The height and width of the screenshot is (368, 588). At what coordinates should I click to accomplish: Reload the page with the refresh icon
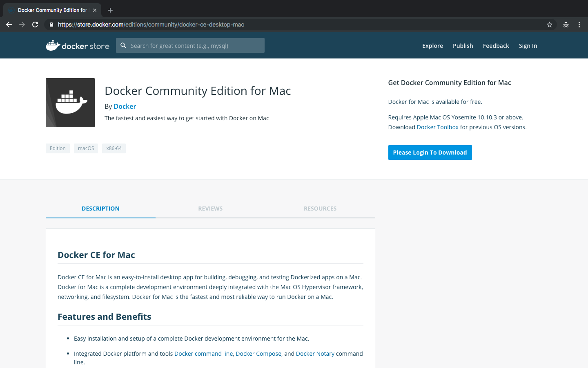pos(35,25)
